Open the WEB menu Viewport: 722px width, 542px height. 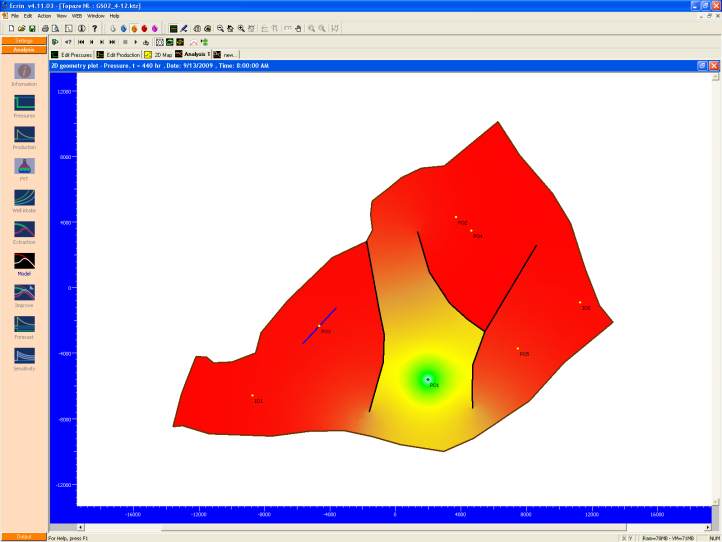[x=76, y=16]
